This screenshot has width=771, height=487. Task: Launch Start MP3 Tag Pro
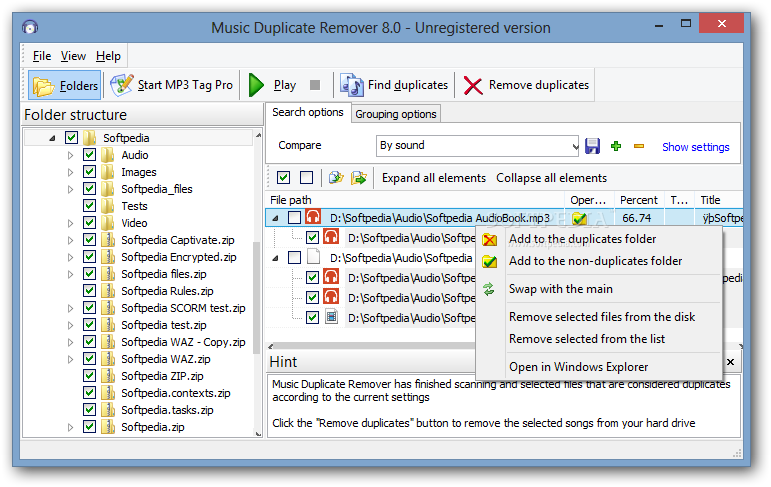tap(172, 85)
